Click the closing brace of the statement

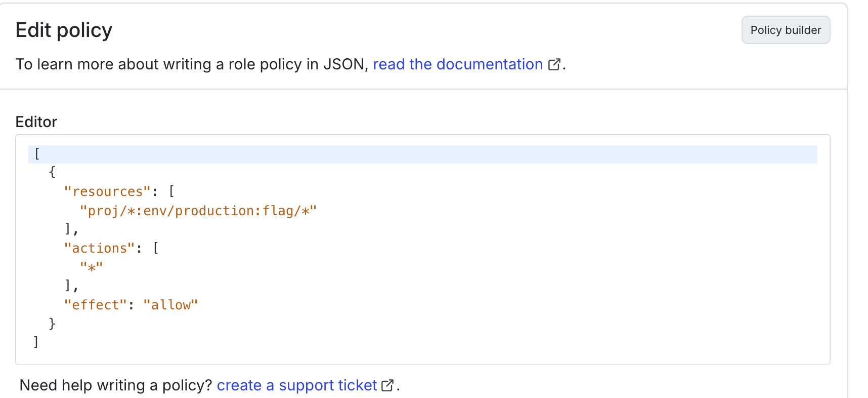(52, 323)
